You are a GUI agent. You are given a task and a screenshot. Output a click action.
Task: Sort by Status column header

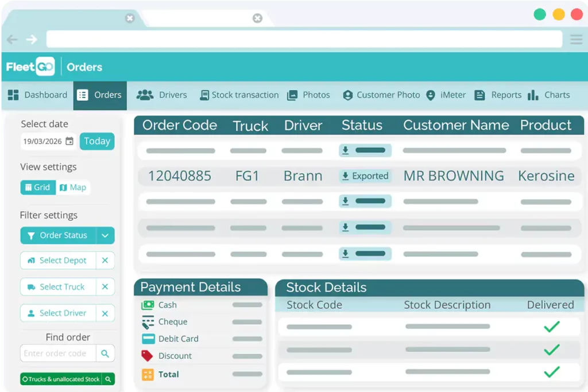point(362,125)
